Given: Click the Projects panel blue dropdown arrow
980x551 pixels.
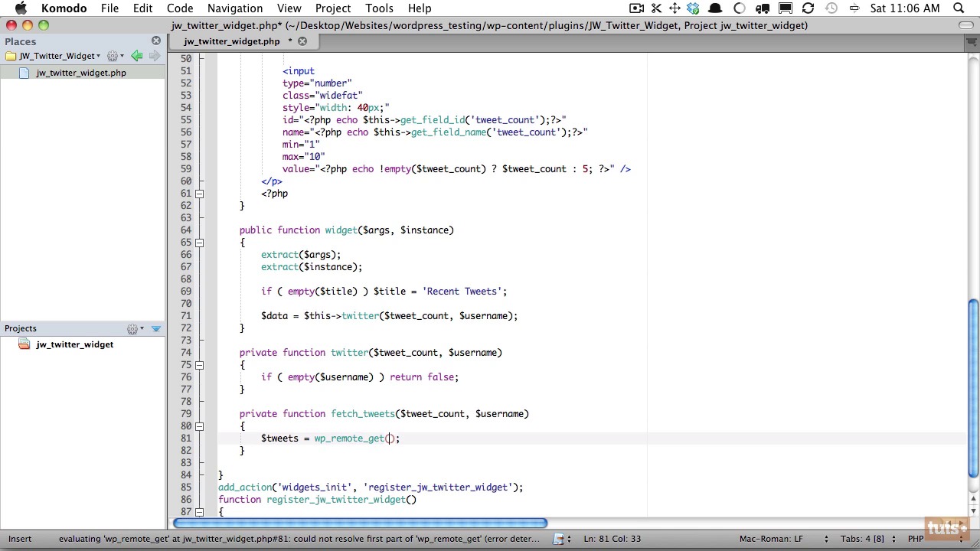Looking at the screenshot, I should pos(156,329).
